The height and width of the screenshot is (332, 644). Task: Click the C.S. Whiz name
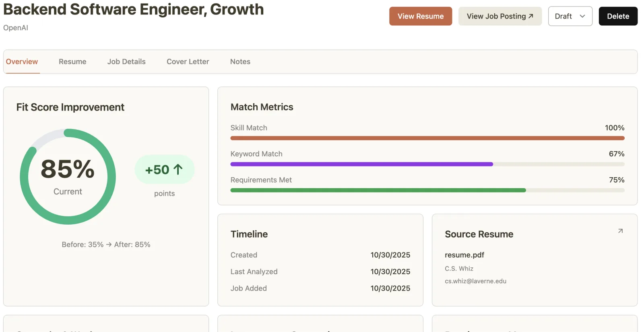459,268
